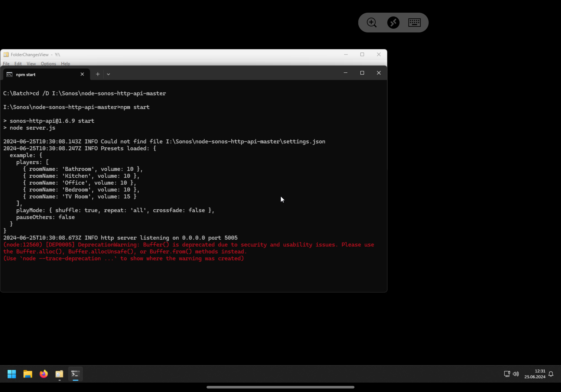Click the zoom magnifier icon

click(371, 23)
